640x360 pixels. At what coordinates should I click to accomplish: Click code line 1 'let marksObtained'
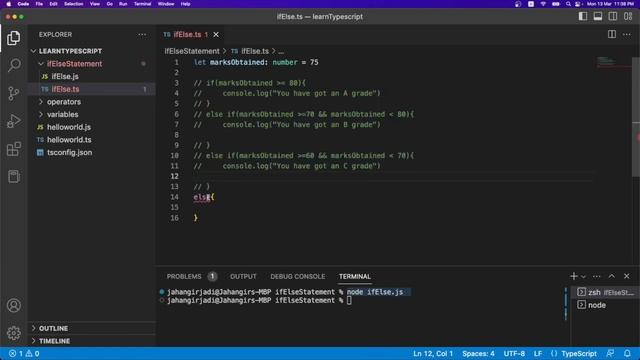pyautogui.click(x=256, y=62)
